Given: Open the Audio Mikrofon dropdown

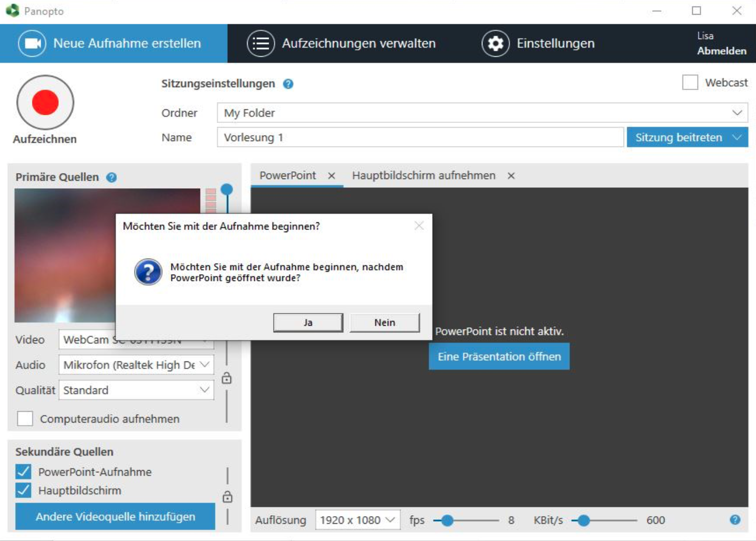Looking at the screenshot, I should 136,365.
